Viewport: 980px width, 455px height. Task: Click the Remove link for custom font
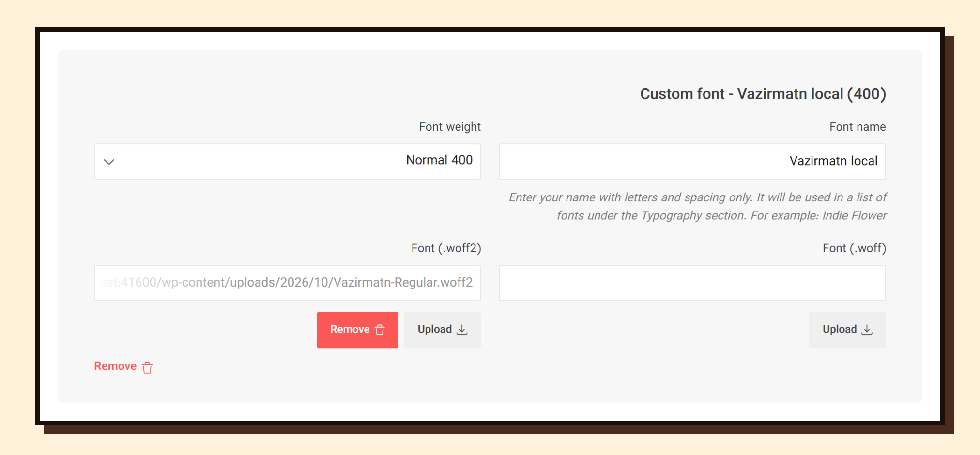click(x=123, y=366)
